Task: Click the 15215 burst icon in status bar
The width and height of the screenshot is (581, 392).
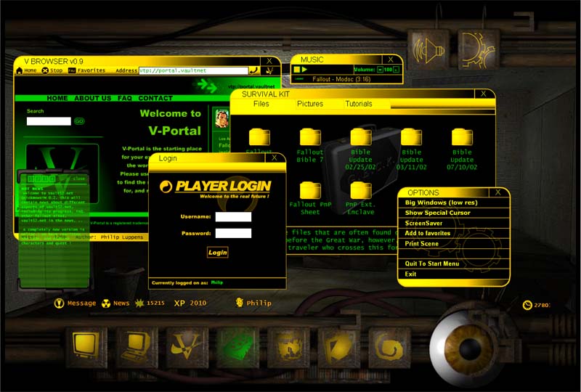Action: pyautogui.click(x=139, y=303)
